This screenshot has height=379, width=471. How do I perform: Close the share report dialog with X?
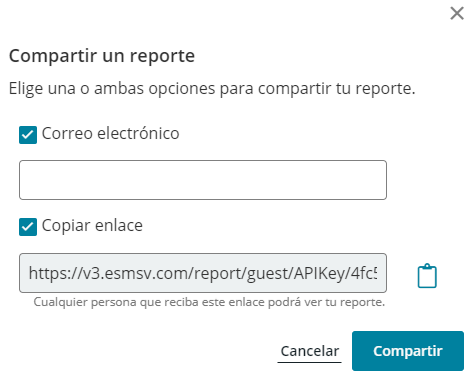coord(457,14)
